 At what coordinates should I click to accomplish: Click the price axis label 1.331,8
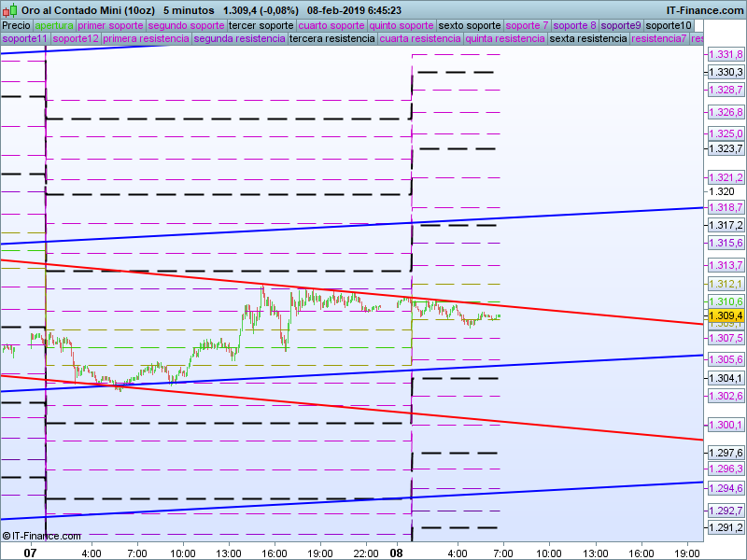pos(726,54)
